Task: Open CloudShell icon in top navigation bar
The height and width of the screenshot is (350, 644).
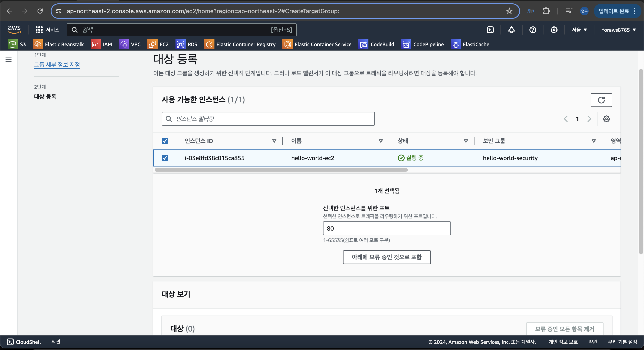Action: point(490,30)
